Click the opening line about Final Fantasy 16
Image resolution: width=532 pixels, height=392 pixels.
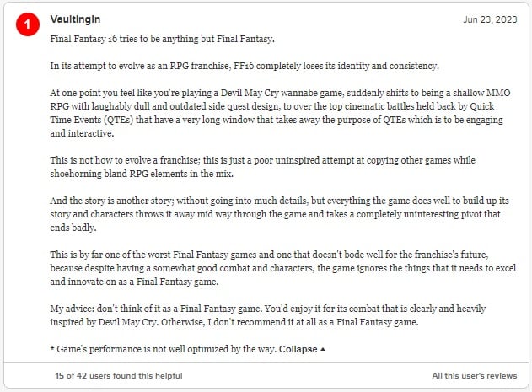coord(162,39)
